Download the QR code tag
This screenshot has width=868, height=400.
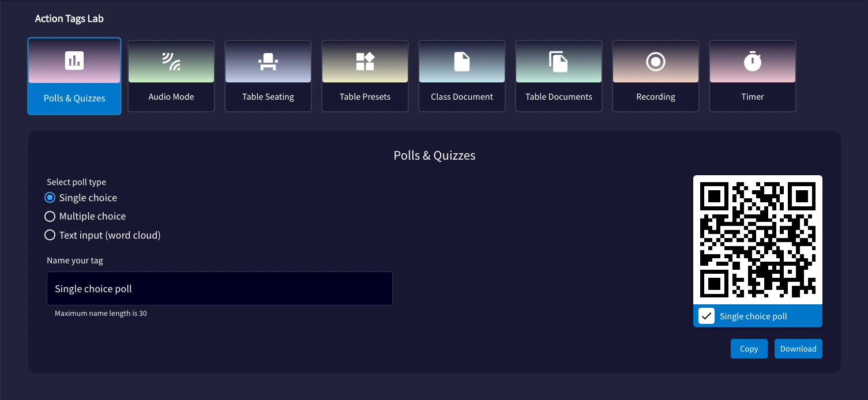pos(798,349)
